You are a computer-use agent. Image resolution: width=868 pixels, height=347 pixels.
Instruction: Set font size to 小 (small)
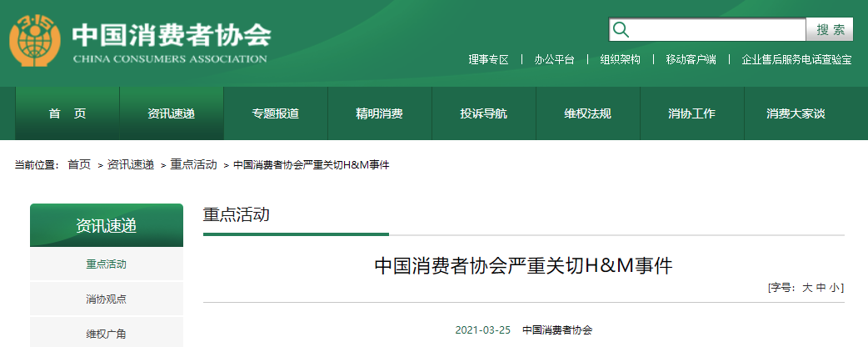[834, 287]
